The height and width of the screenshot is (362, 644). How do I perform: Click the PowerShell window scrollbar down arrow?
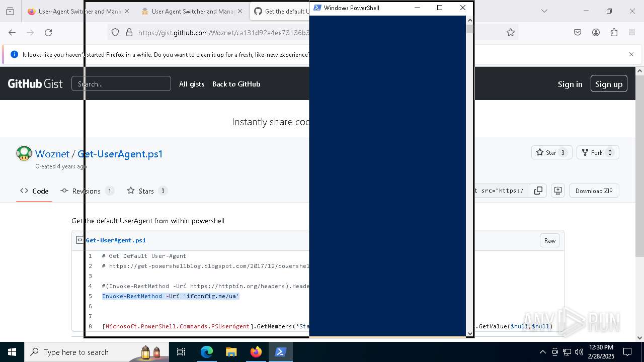(x=470, y=333)
